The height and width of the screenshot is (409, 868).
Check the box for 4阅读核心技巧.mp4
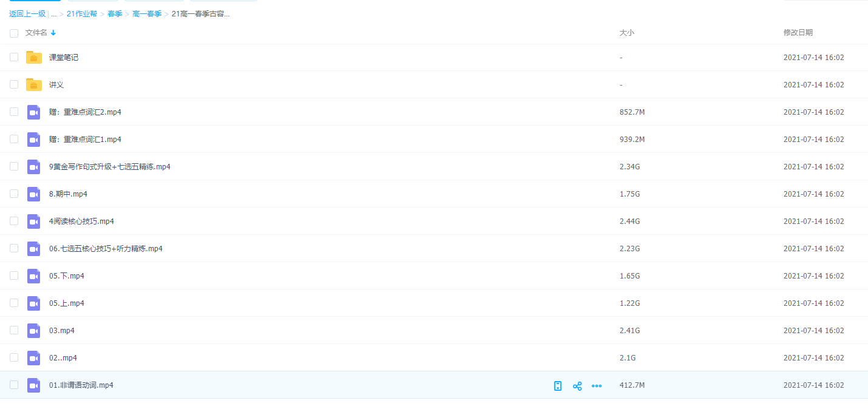pyautogui.click(x=14, y=221)
